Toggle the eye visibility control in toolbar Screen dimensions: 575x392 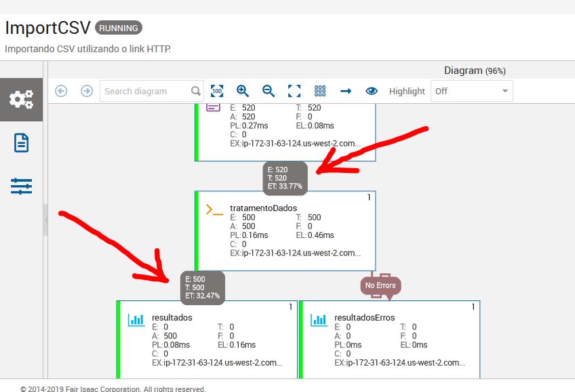click(372, 90)
